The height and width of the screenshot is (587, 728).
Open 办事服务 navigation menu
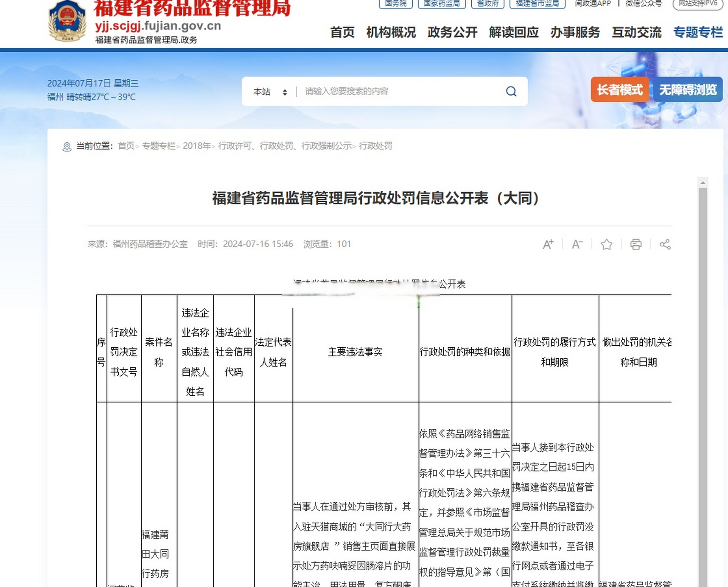click(x=575, y=33)
